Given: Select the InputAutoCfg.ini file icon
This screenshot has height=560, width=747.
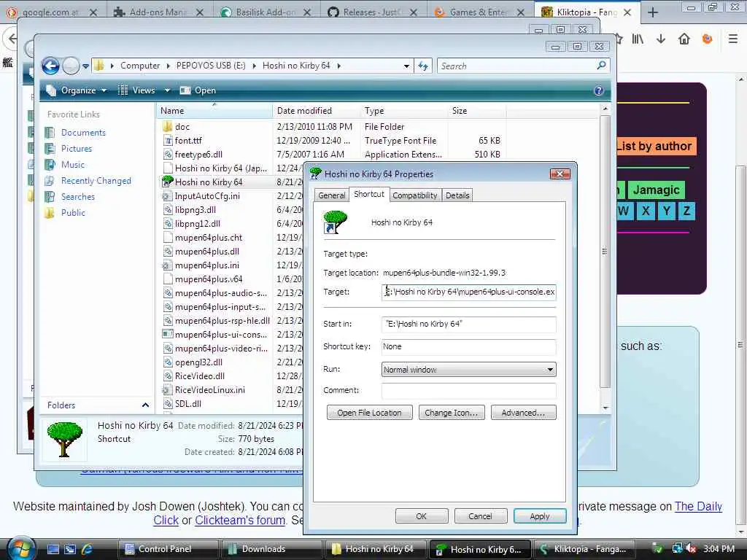Looking at the screenshot, I should (x=167, y=196).
